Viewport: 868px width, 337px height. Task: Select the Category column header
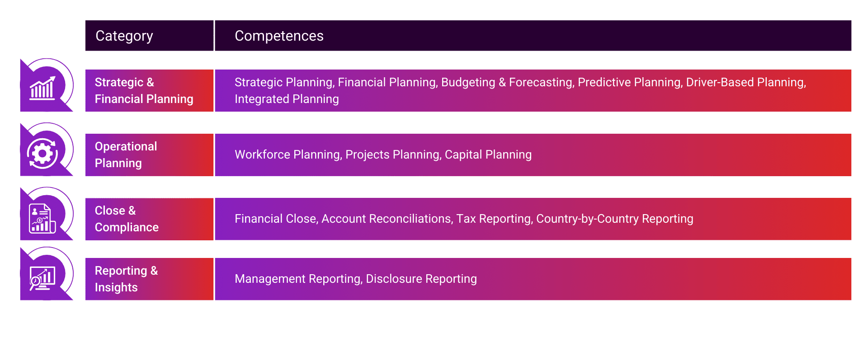pos(124,36)
